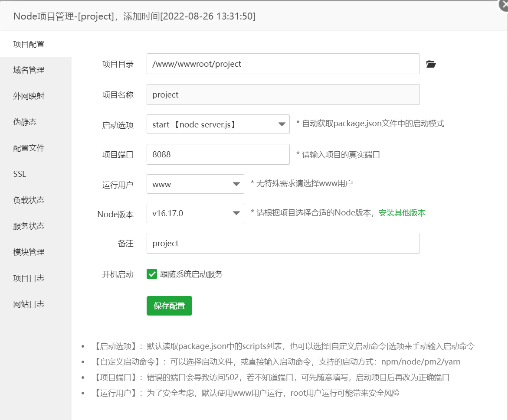Open the 外网映射 tab
Screen dimensions: 508x420
pyautogui.click(x=29, y=96)
